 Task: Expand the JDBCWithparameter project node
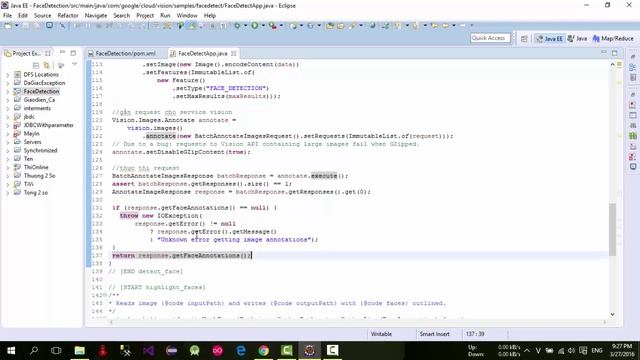(x=7, y=125)
